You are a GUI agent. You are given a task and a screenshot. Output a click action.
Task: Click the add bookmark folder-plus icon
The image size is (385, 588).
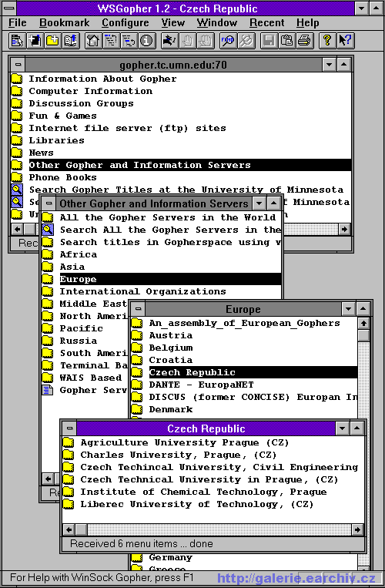53,40
